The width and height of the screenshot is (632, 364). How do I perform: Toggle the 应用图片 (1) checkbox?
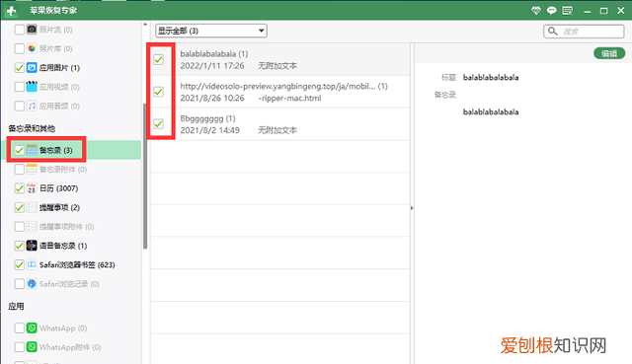coord(20,68)
